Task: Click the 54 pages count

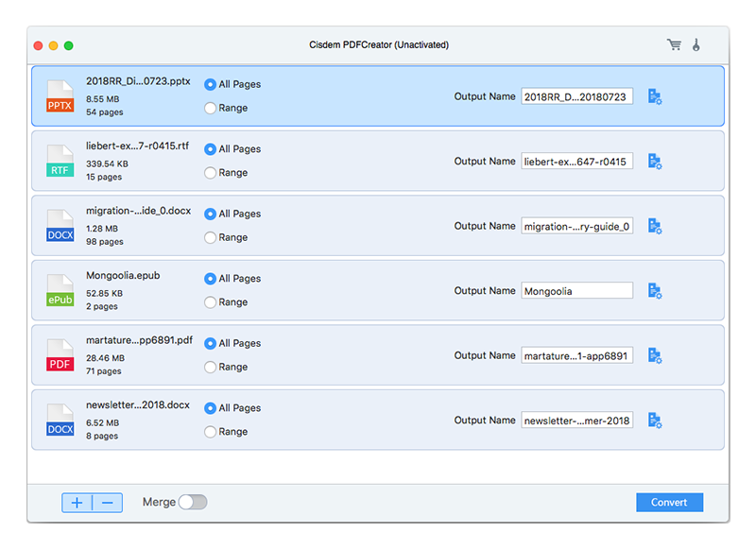Action: pyautogui.click(x=105, y=112)
